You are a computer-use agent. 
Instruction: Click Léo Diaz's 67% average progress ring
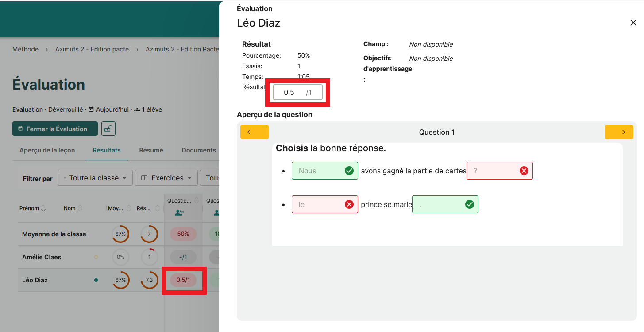tap(121, 280)
